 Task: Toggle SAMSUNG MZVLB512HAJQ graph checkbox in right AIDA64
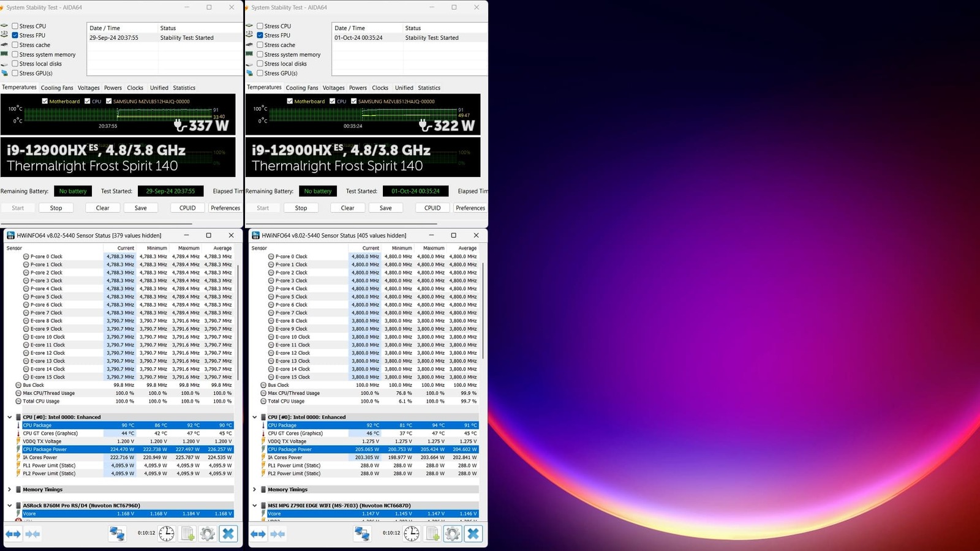pyautogui.click(x=353, y=101)
